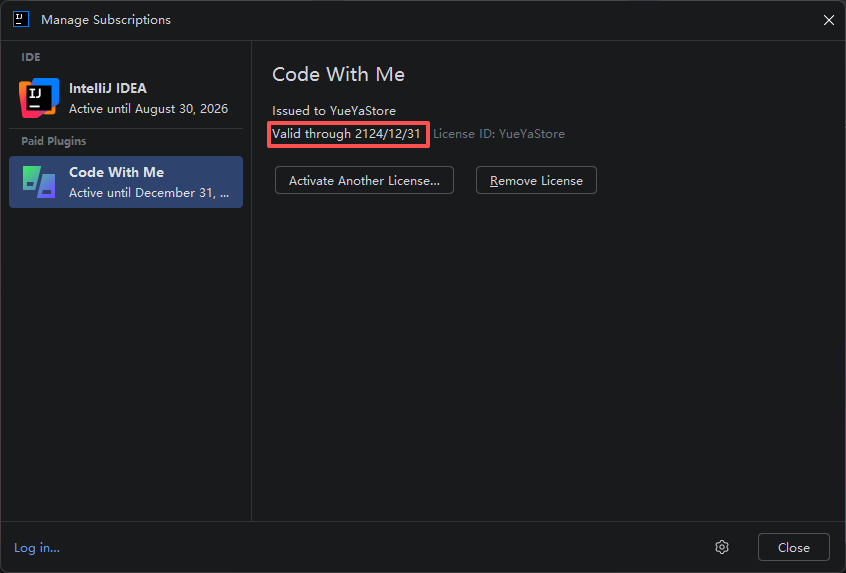Click 'Active until August 30, 2026' text

148,109
